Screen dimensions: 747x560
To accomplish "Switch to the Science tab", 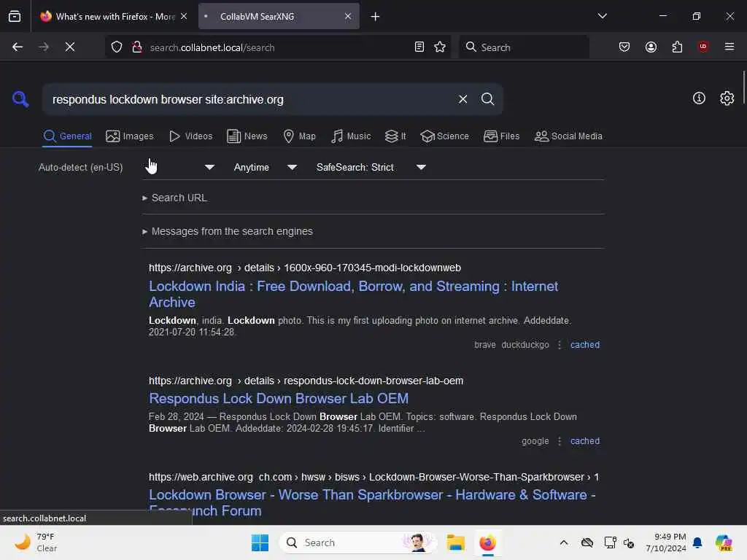I will tap(444, 136).
